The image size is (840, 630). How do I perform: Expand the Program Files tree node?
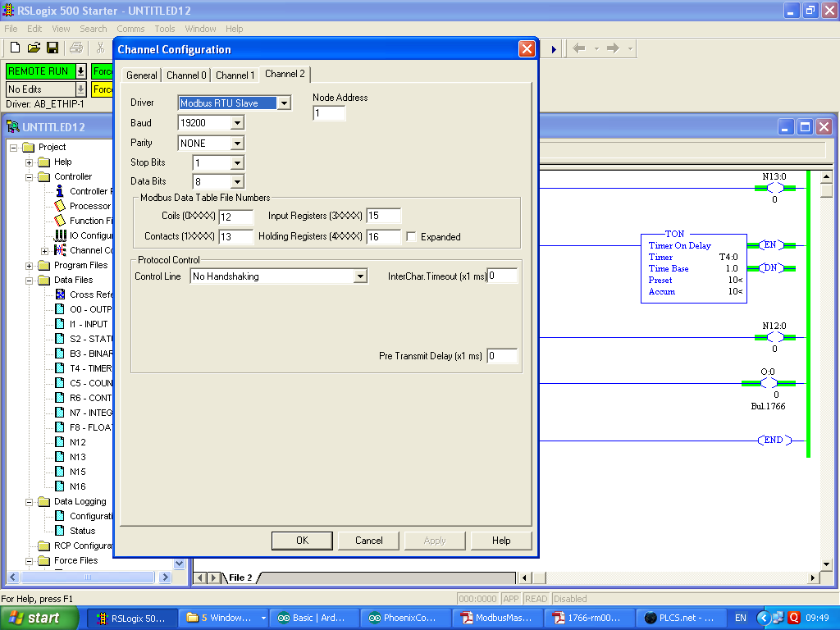[30, 265]
